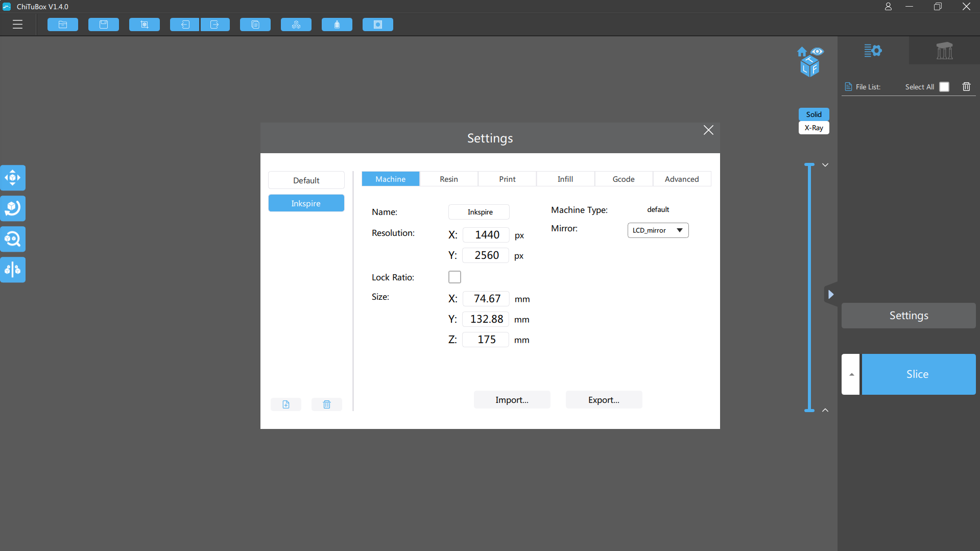Image resolution: width=980 pixels, height=551 pixels.
Task: Close the Settings dialog
Action: (x=708, y=130)
